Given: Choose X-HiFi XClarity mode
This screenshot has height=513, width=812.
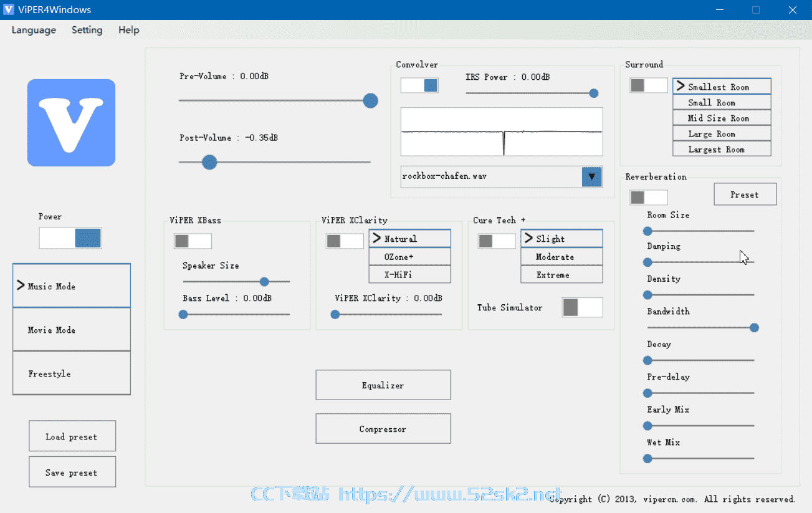Looking at the screenshot, I should [409, 274].
